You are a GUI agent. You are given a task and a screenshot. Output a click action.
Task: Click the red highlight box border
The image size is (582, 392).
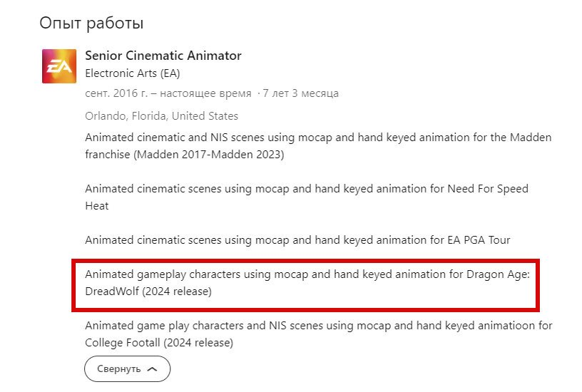[x=305, y=261]
